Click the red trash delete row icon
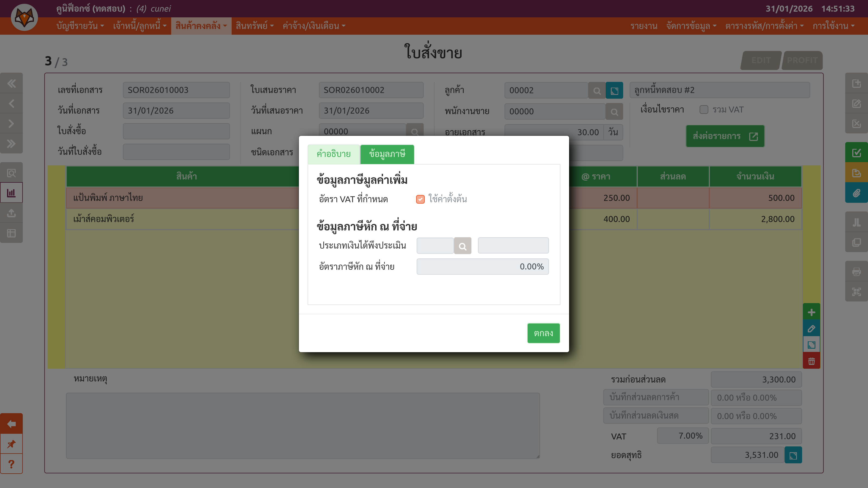The width and height of the screenshot is (868, 488). pos(811,361)
